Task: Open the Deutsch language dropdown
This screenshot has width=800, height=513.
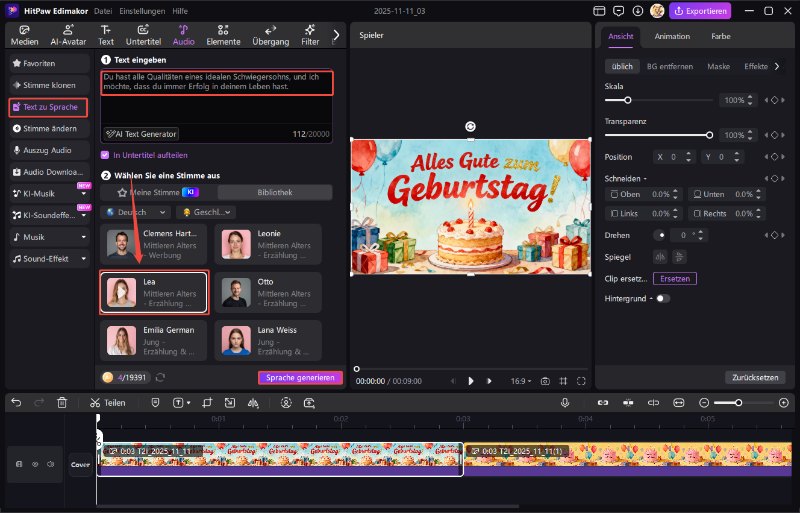Action: pos(134,212)
